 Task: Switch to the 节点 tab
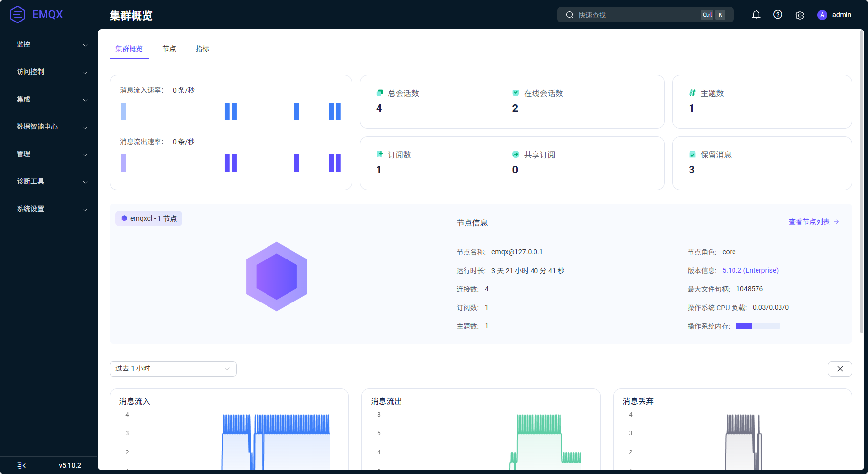click(169, 49)
